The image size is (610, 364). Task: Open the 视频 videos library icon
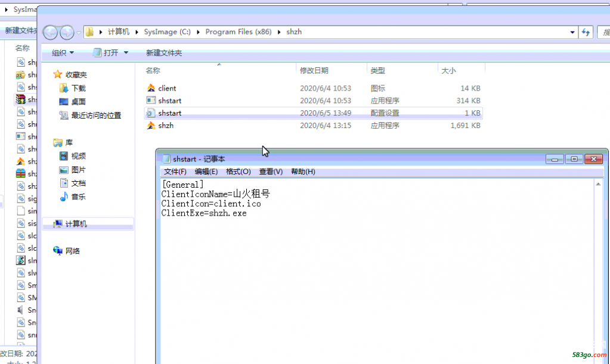[64, 156]
